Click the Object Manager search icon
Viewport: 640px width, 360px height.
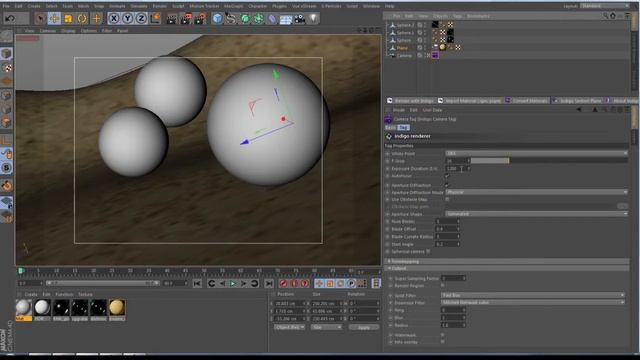click(x=605, y=16)
